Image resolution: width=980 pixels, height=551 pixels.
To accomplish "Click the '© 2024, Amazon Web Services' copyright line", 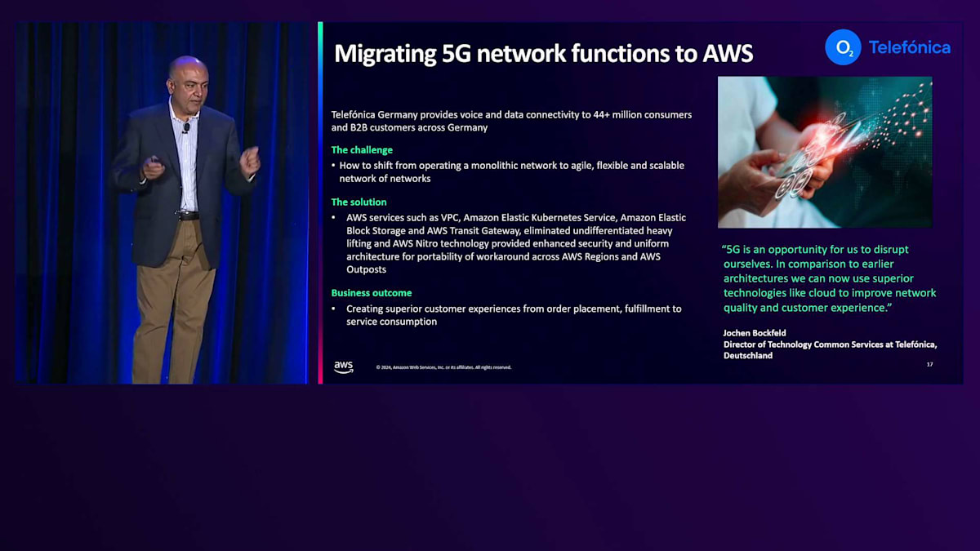I will (443, 367).
